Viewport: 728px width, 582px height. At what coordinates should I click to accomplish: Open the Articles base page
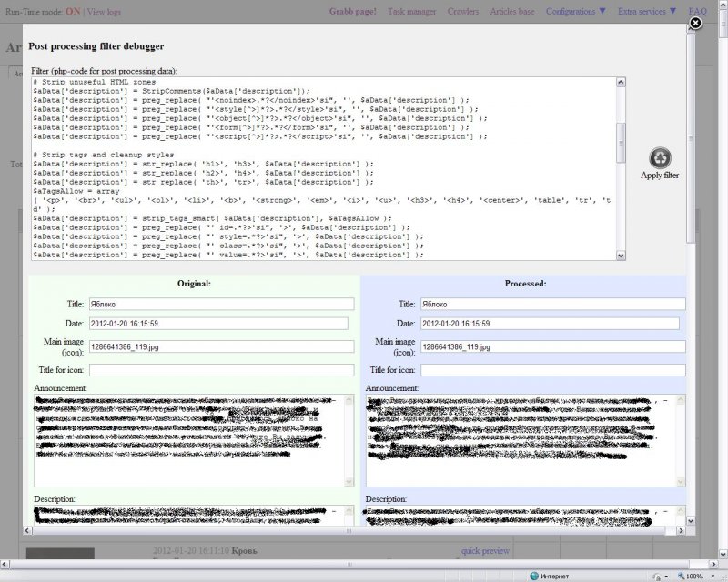pos(511,12)
